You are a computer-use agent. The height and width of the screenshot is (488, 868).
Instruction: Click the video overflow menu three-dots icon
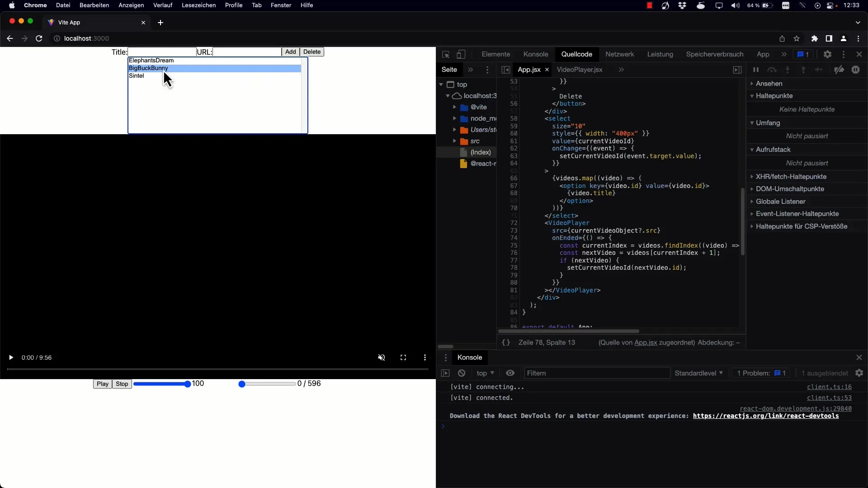point(425,357)
